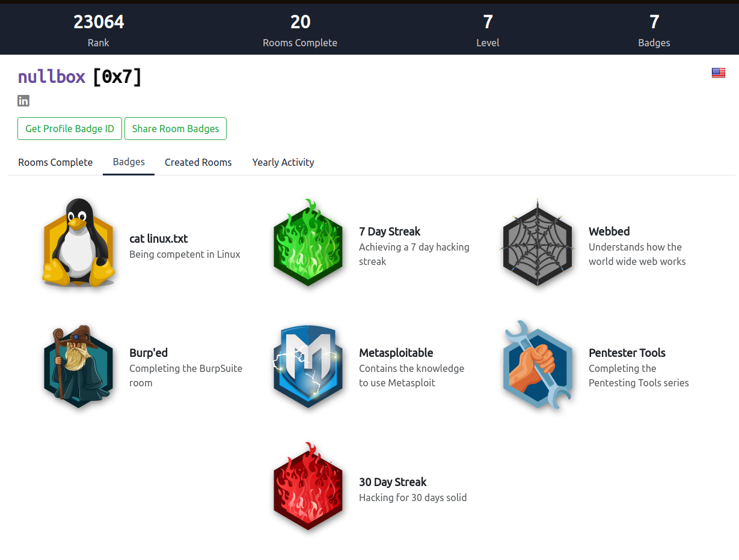Click 'Completing the Pentesting Tools series' text
Viewport: 739px width, 560px height.
pos(639,376)
